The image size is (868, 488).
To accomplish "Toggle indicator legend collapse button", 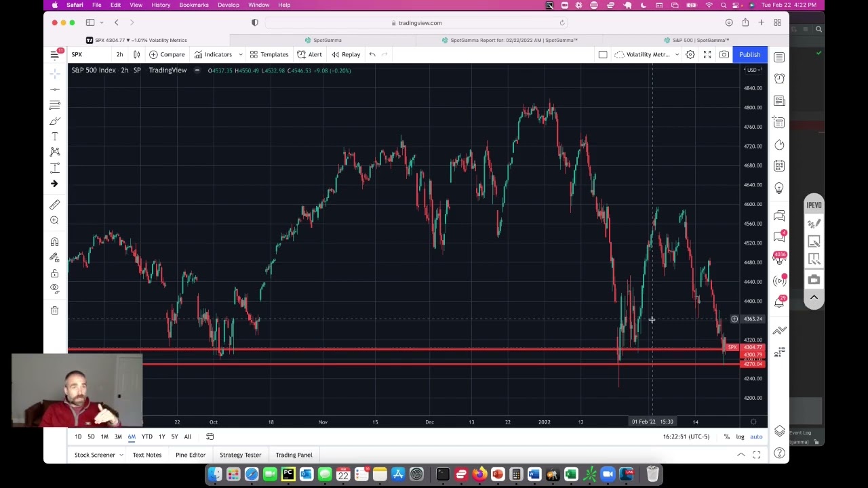I will (x=197, y=70).
